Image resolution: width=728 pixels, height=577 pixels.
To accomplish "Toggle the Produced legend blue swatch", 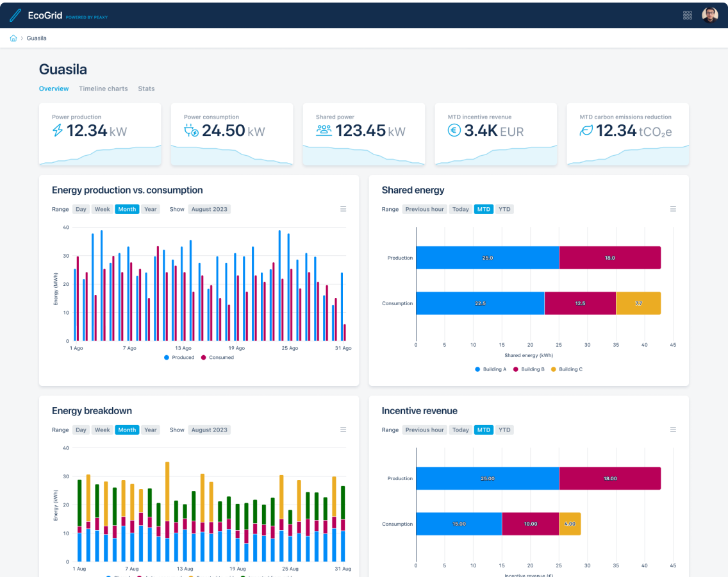I will 166,357.
